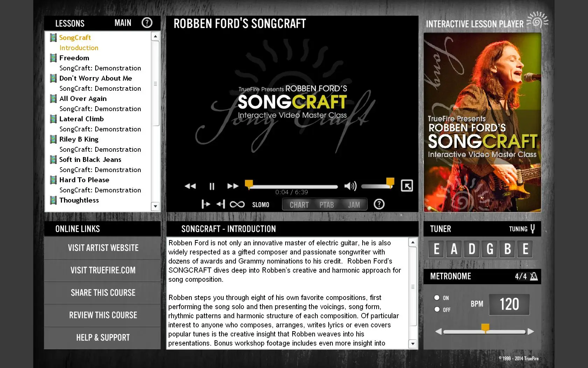Viewport: 588px width, 368px height.
Task: Play the G string tuner note
Action: 490,249
